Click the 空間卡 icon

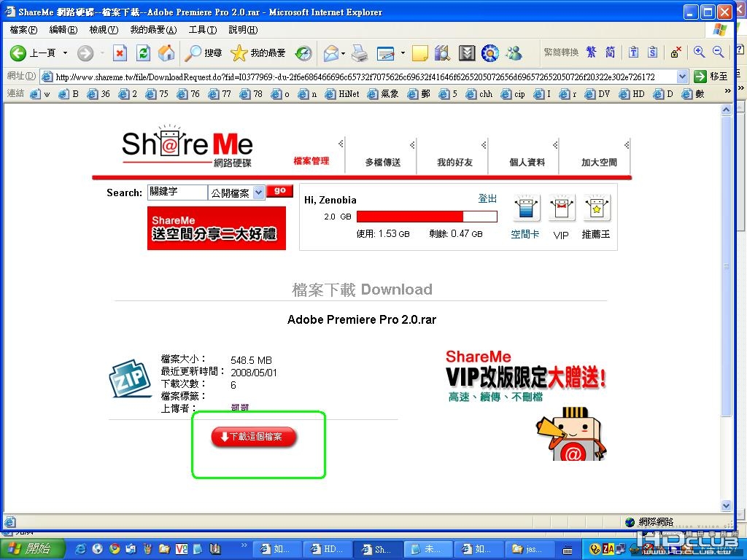tap(526, 208)
